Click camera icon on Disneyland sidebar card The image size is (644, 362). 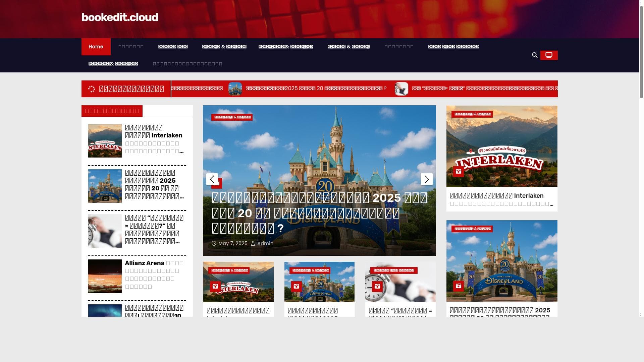click(x=458, y=286)
